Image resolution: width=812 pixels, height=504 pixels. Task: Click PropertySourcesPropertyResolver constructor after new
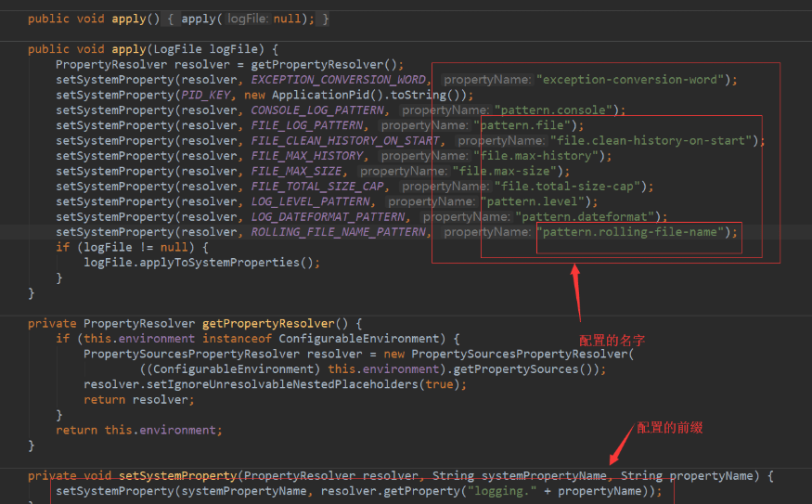tap(520, 355)
